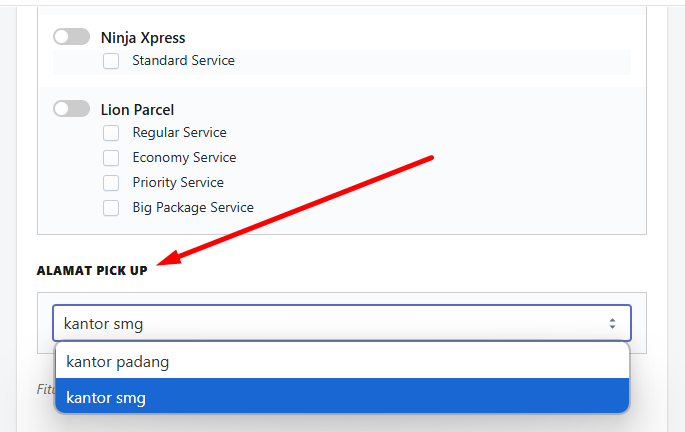Check Ninja Xpress Standard Service box

tap(111, 61)
